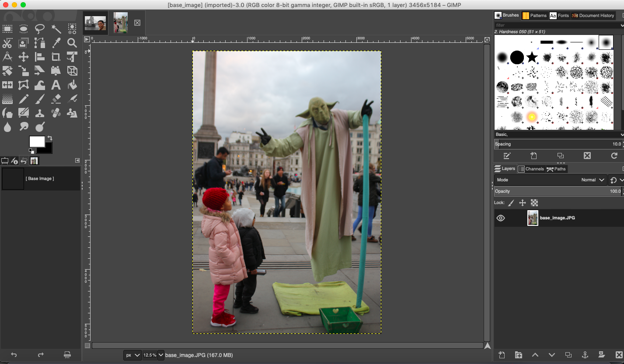Click the white foreground color swatch
624x364 pixels.
point(37,141)
